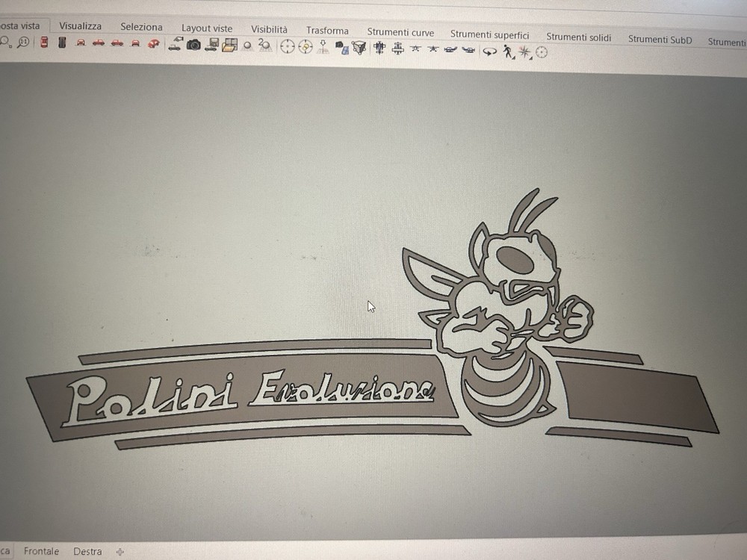Switch to the Strumenti solidi tab
The width and height of the screenshot is (747, 560).
tap(578, 37)
